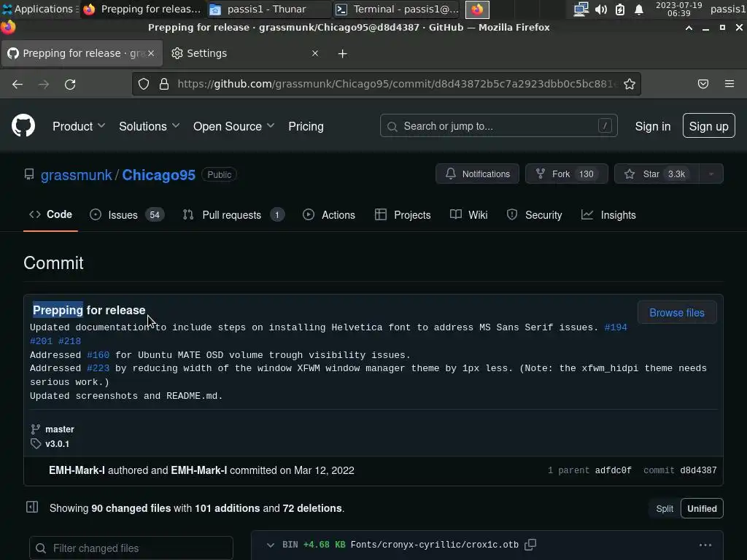Open the grassmunk owner link
This screenshot has width=747, height=560.
coord(76,175)
